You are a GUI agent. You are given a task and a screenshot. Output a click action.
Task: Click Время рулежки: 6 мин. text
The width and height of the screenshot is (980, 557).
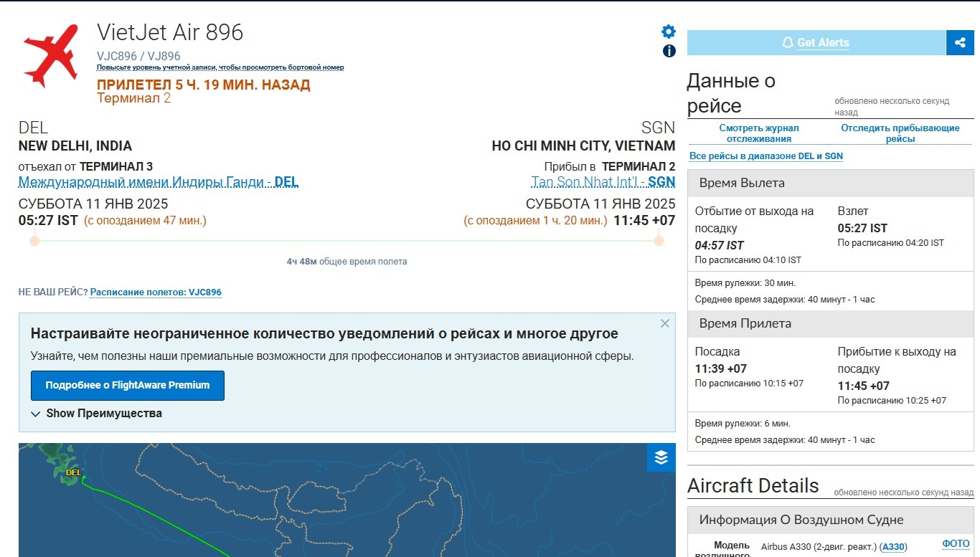743,424
